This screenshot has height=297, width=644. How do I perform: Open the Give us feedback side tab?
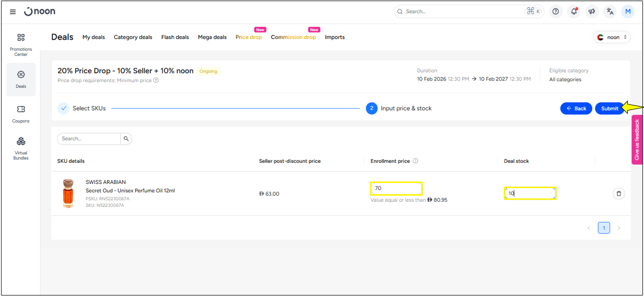coord(637,140)
